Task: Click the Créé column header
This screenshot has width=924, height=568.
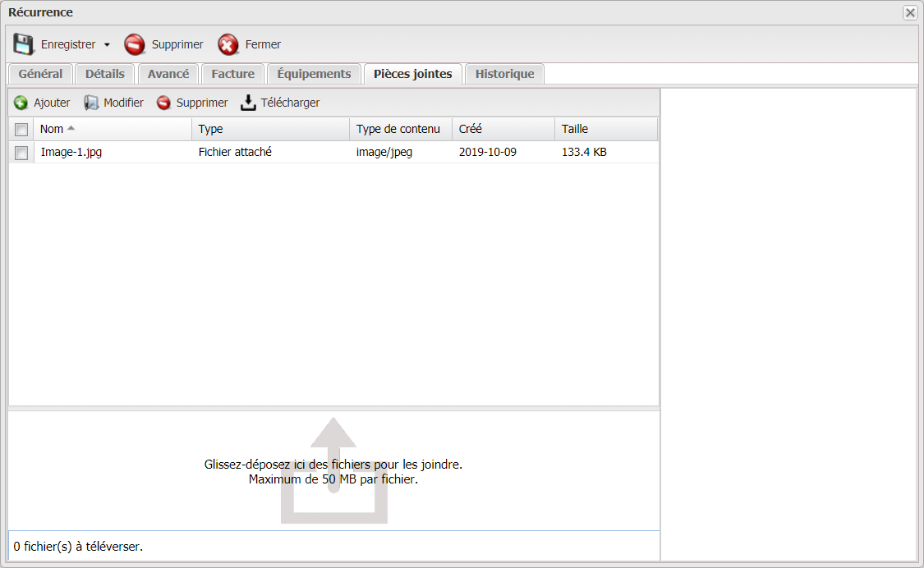Action: pyautogui.click(x=471, y=129)
